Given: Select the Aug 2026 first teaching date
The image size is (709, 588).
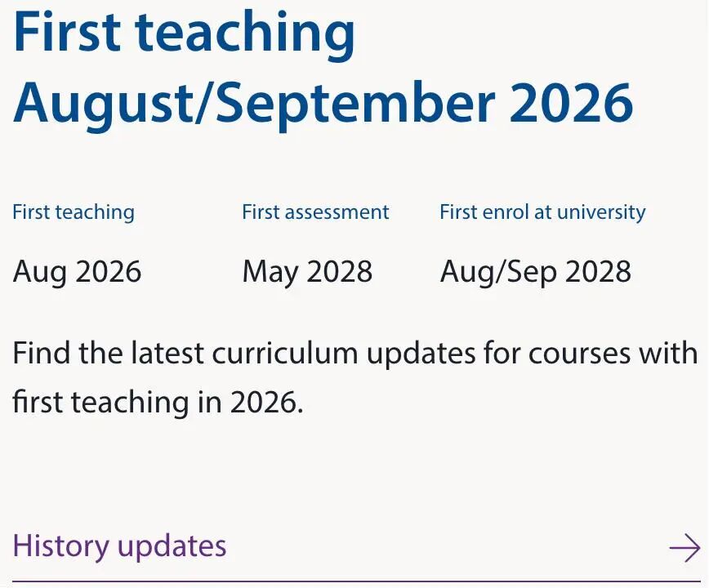Looking at the screenshot, I should 77,271.
